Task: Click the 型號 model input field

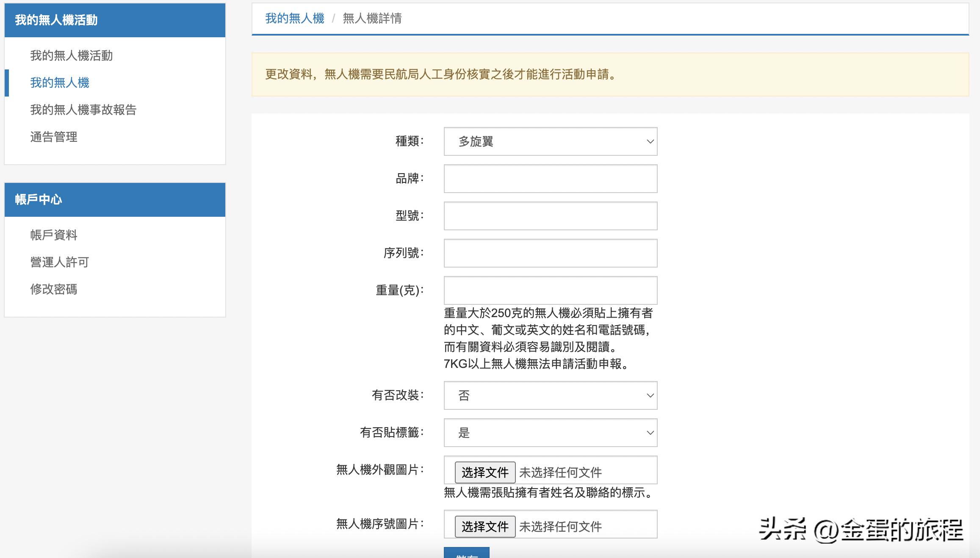Action: 549,216
